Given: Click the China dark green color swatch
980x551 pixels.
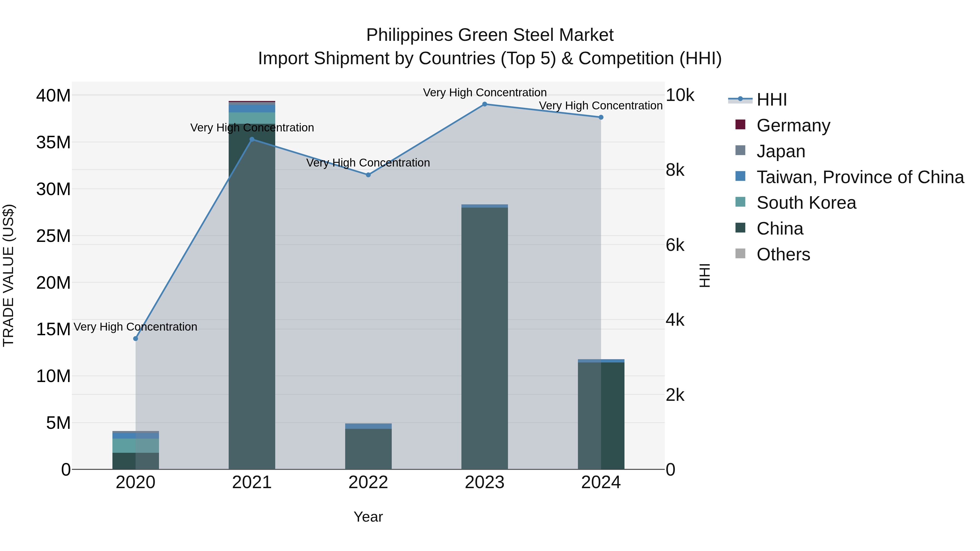Looking at the screenshot, I should coord(740,228).
